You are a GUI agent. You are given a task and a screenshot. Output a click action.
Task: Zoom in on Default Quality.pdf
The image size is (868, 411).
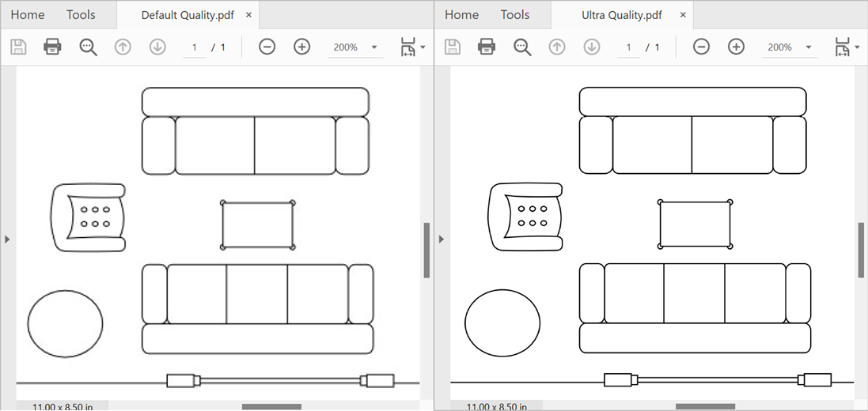click(x=301, y=47)
